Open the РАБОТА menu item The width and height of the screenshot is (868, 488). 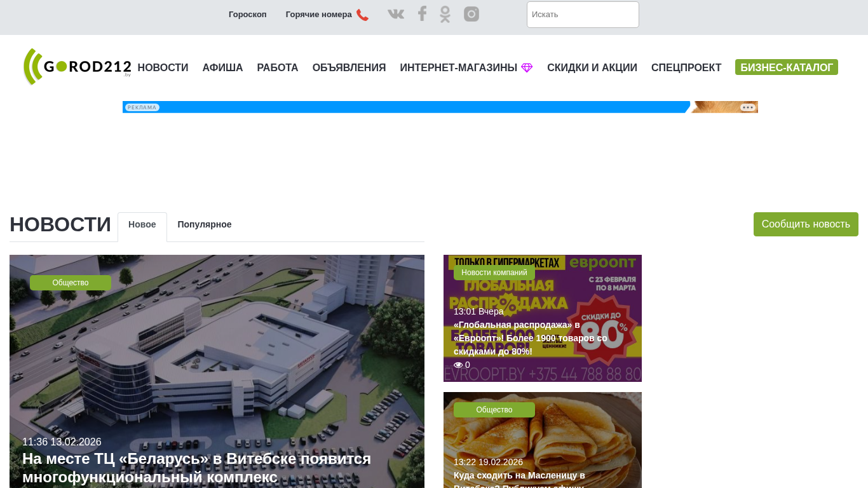278,68
